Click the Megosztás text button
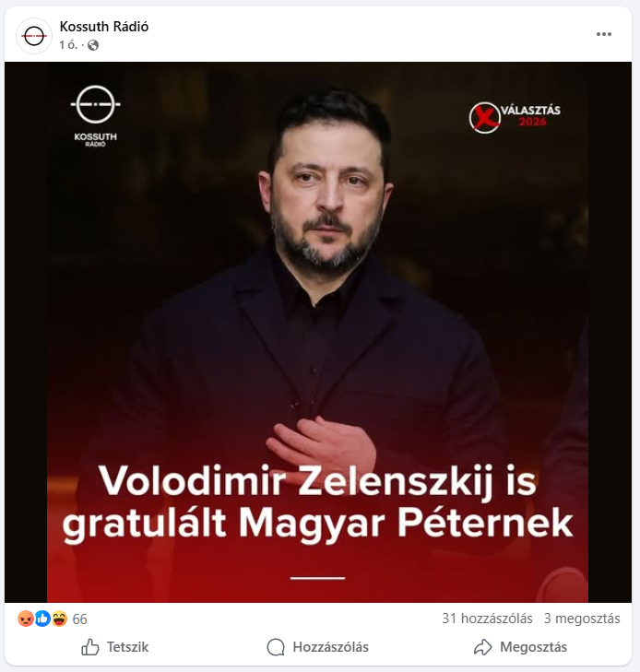 click(x=533, y=647)
